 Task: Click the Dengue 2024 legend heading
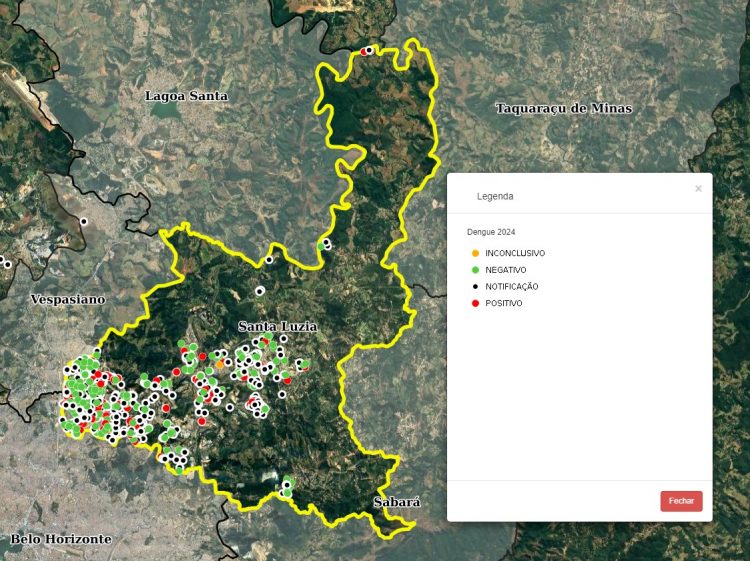point(491,232)
